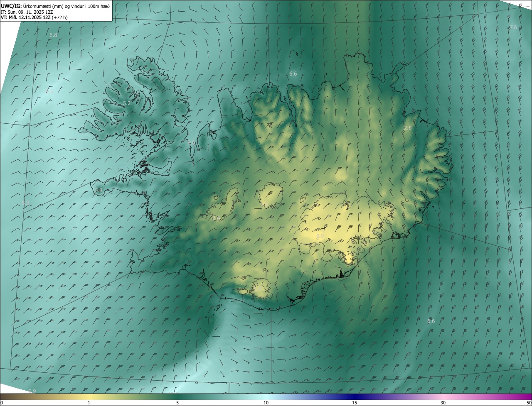The image size is (532, 406).
Task: Click the 5 mm tick on the colorbar
Action: [x=177, y=403]
